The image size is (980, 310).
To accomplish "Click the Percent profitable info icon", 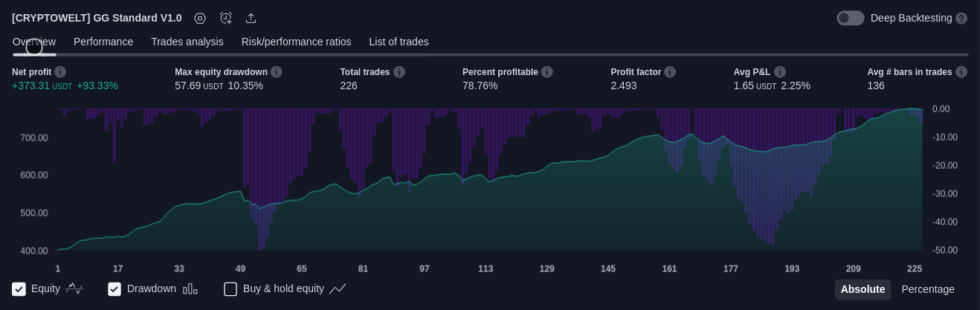I will (x=547, y=72).
